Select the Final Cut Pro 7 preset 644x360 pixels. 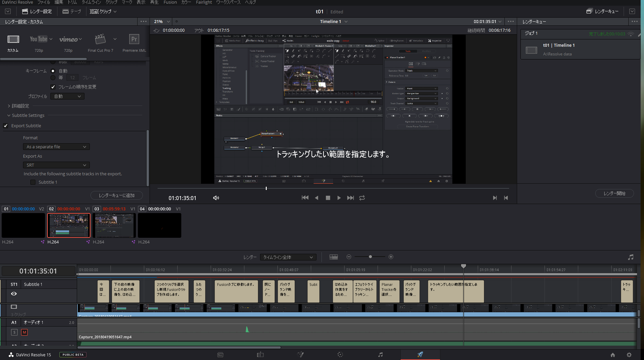click(100, 39)
